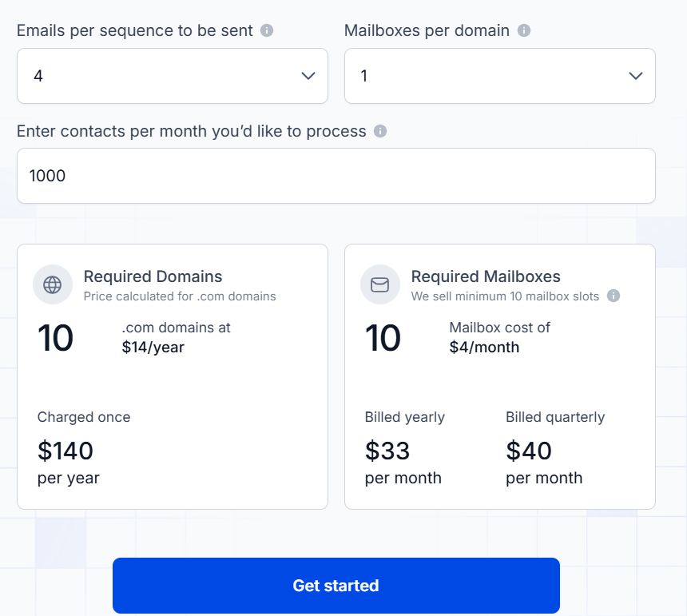687x616 pixels.
Task: Click the "Billed yearly" price of $33
Action: click(387, 451)
